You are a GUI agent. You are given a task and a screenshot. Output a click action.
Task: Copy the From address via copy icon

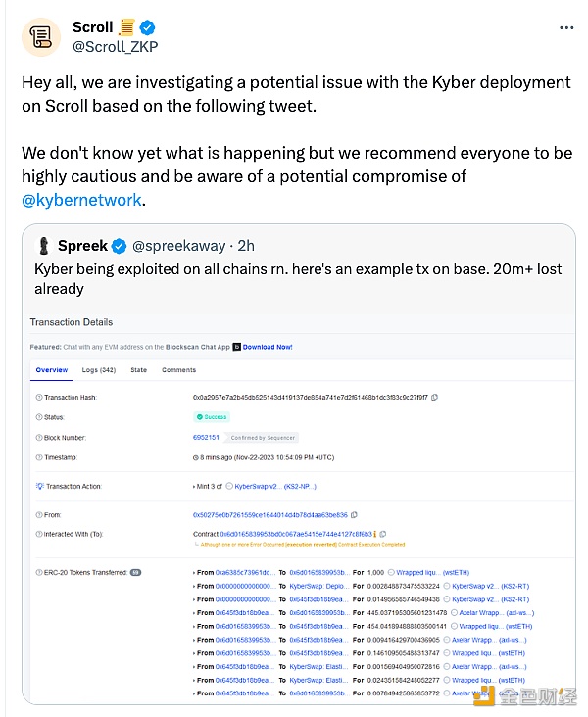(354, 515)
